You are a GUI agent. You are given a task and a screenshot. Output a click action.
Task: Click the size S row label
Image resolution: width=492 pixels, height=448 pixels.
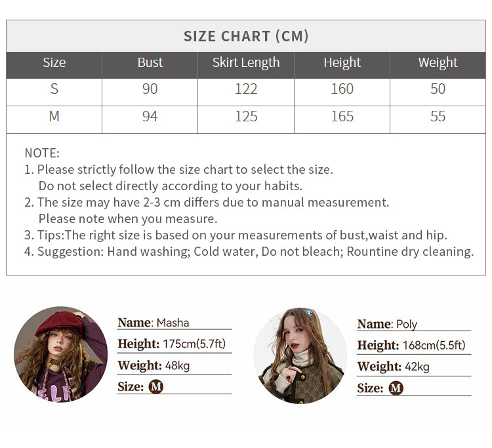click(54, 89)
